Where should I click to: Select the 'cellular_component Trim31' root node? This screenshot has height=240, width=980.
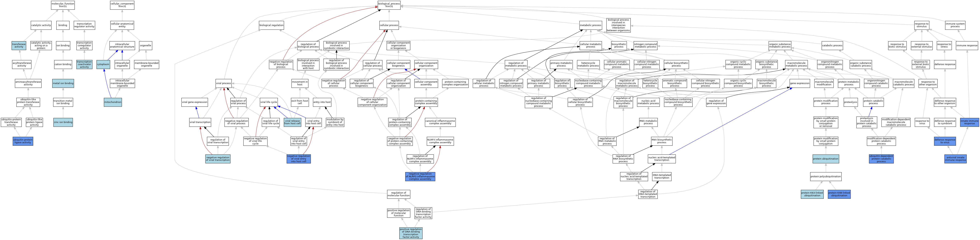coord(122,5)
